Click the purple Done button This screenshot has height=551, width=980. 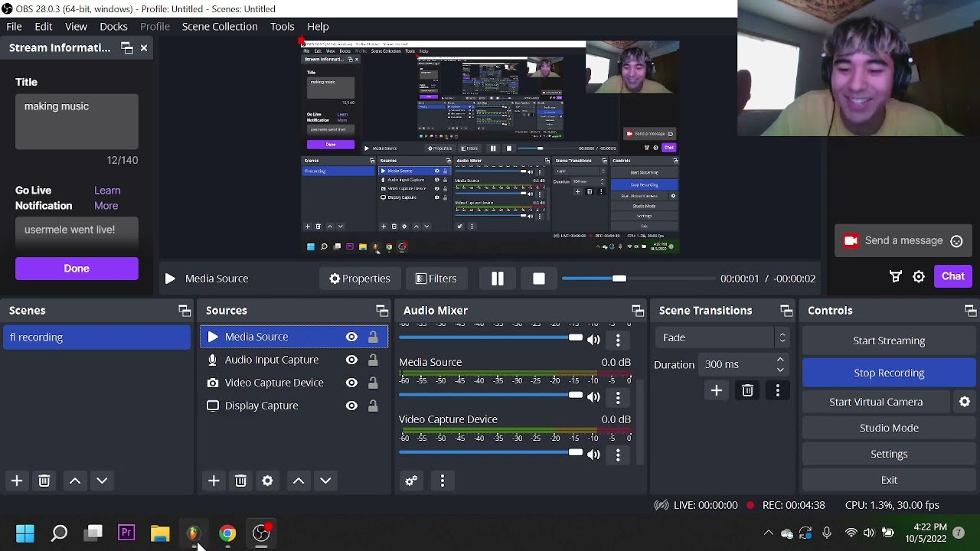(x=77, y=269)
